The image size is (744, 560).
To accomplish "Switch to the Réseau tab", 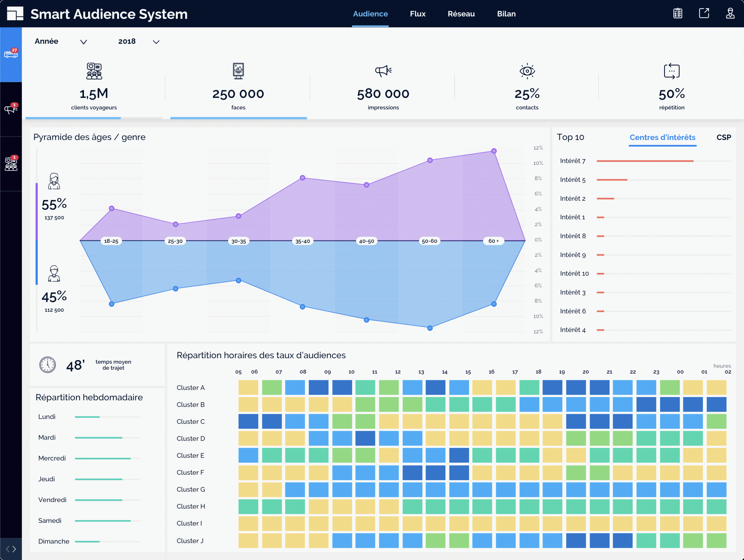I will pyautogui.click(x=461, y=14).
